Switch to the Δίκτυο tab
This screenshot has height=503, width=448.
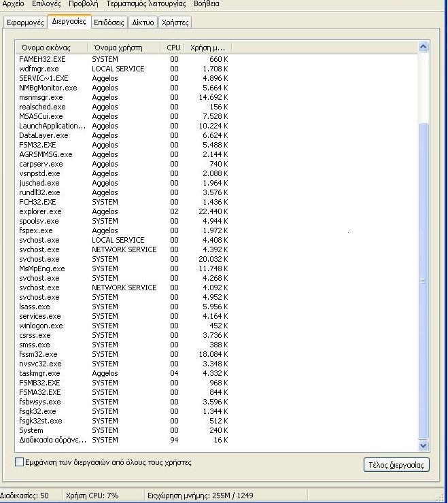pyautogui.click(x=143, y=22)
